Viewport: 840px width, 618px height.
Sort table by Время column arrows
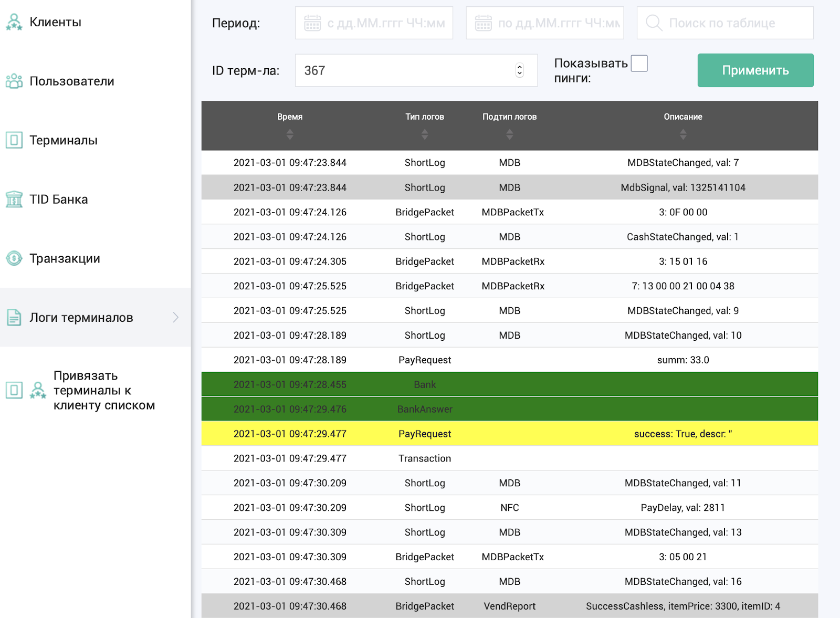coord(290,135)
